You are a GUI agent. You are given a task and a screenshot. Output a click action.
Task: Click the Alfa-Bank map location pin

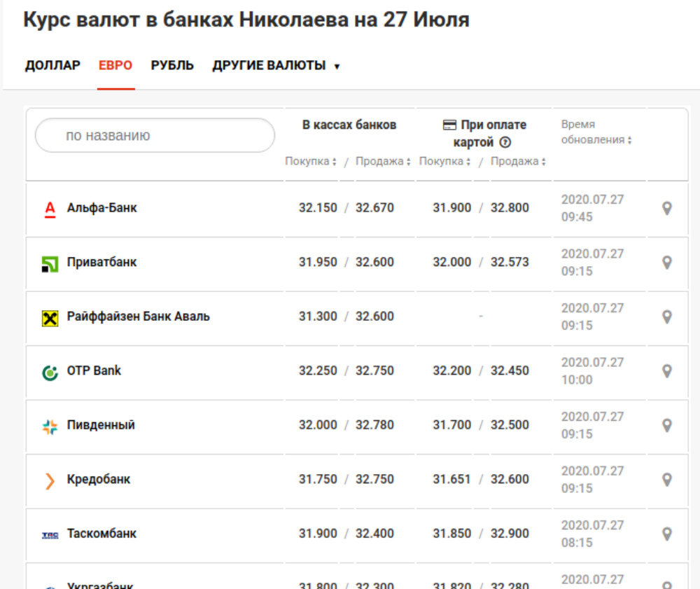tap(667, 208)
